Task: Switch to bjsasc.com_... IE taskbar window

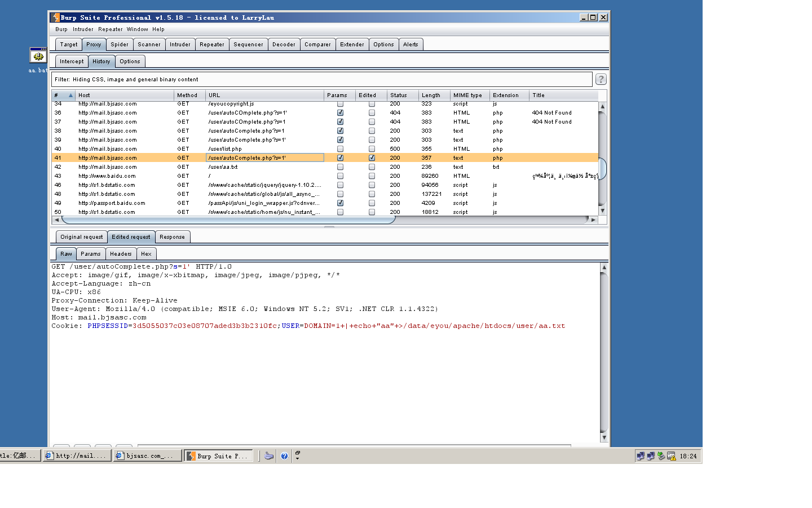Action: click(148, 456)
